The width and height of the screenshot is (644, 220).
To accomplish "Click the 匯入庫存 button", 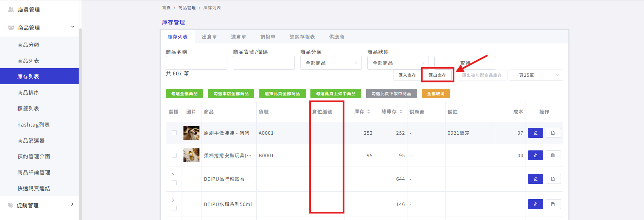I will click(x=407, y=75).
